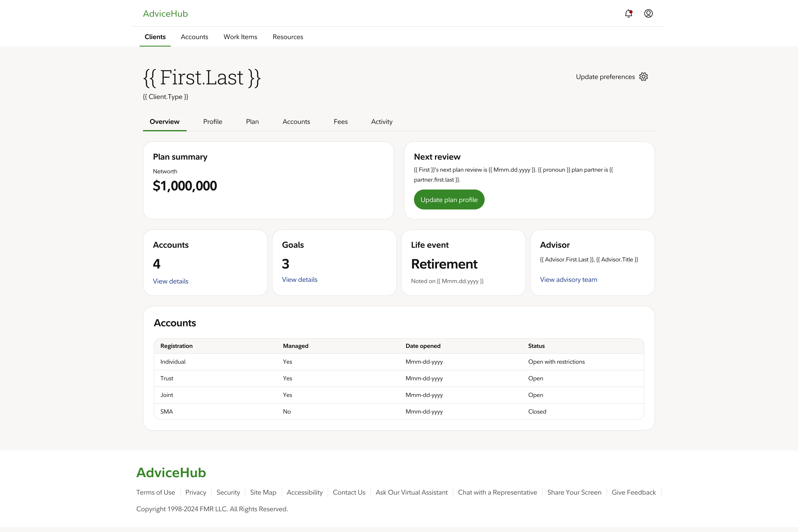This screenshot has width=798, height=532.
Task: Click the Registration column header
Action: click(x=176, y=346)
